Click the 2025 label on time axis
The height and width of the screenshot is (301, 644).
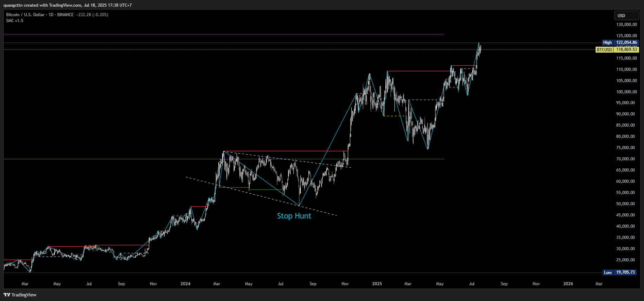tap(377, 284)
